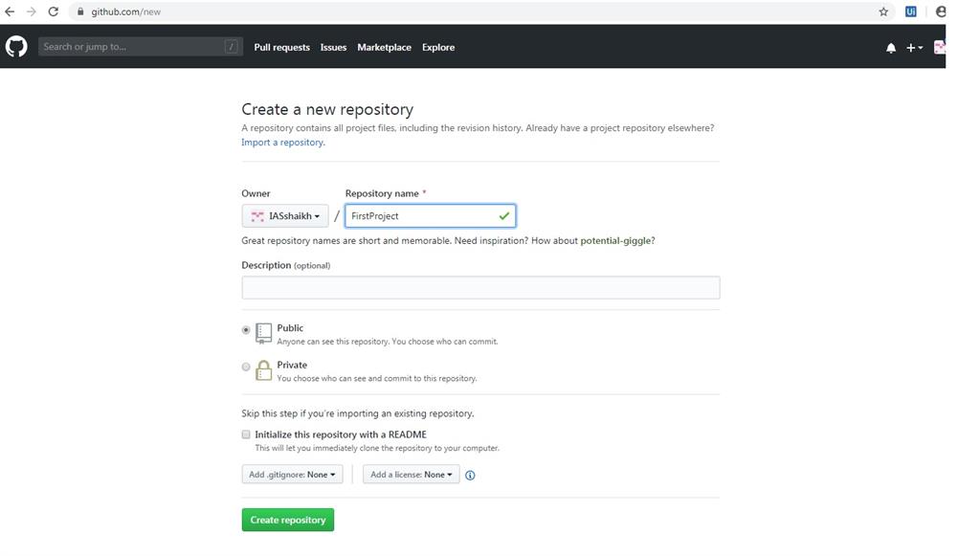980x556 pixels.
Task: Click the Description input field
Action: [480, 287]
